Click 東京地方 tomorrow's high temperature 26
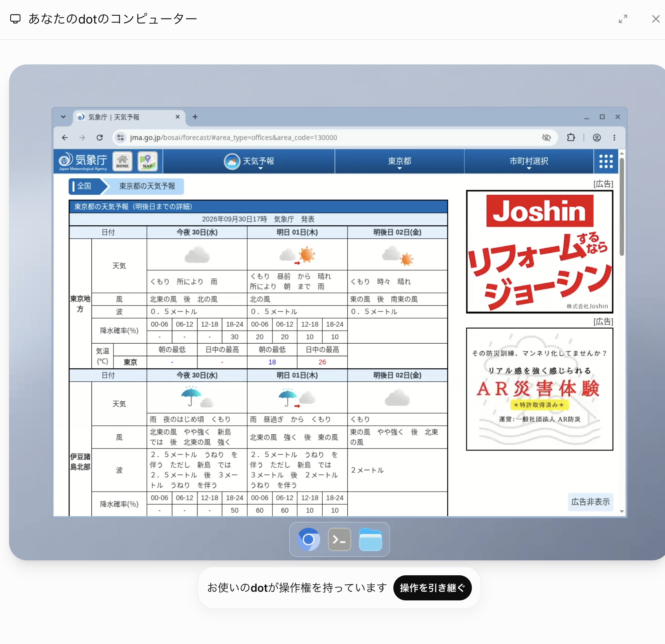Screen dimensions: 665x644 322,362
